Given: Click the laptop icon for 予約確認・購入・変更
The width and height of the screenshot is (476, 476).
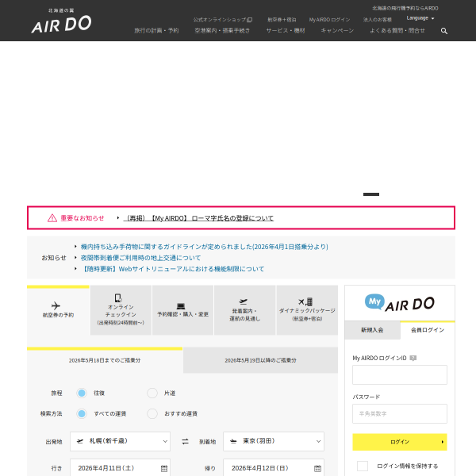Looking at the screenshot, I should (181, 305).
